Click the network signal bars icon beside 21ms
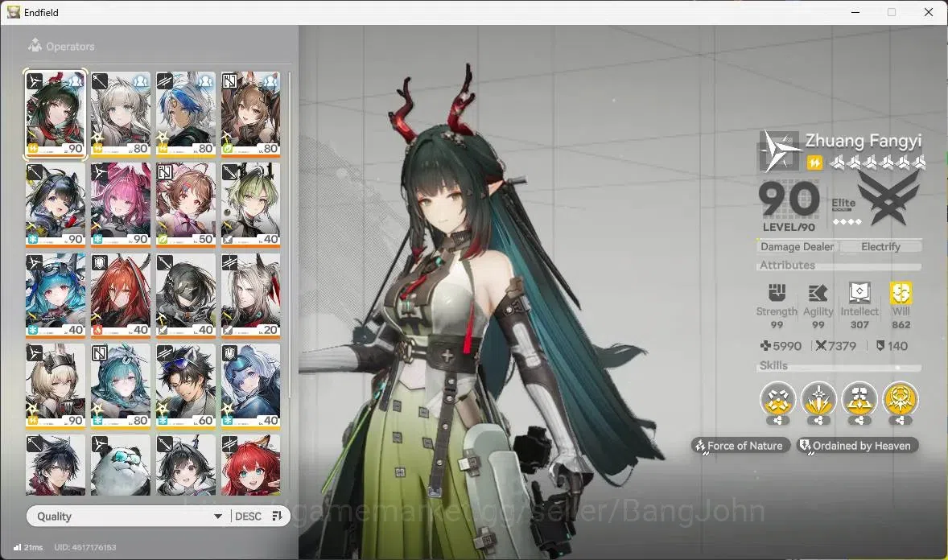 [17, 547]
